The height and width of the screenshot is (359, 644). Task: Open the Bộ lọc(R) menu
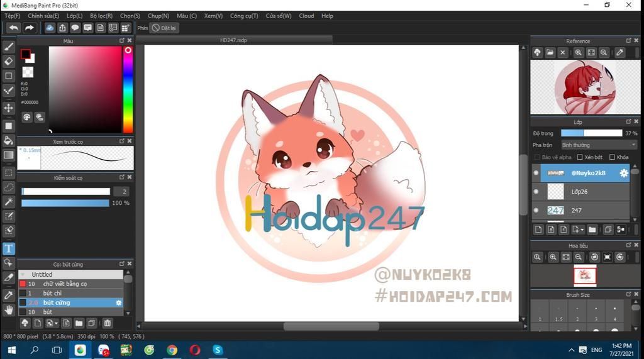click(x=101, y=16)
